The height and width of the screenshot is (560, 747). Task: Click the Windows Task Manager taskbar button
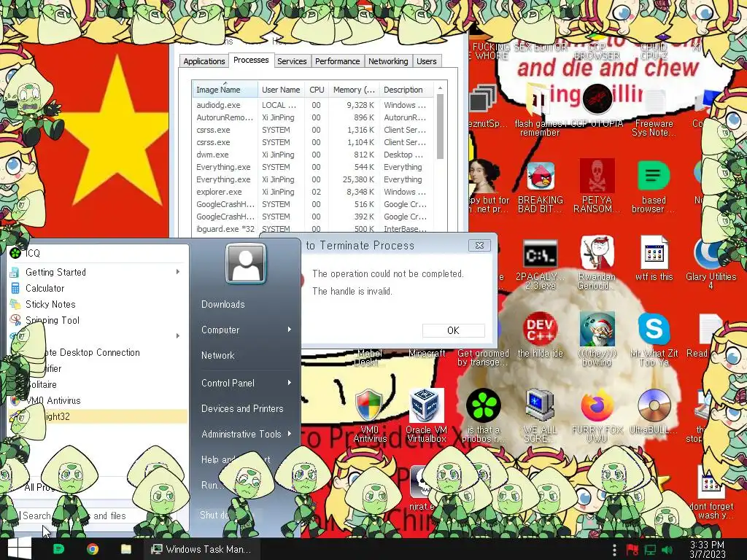click(201, 549)
